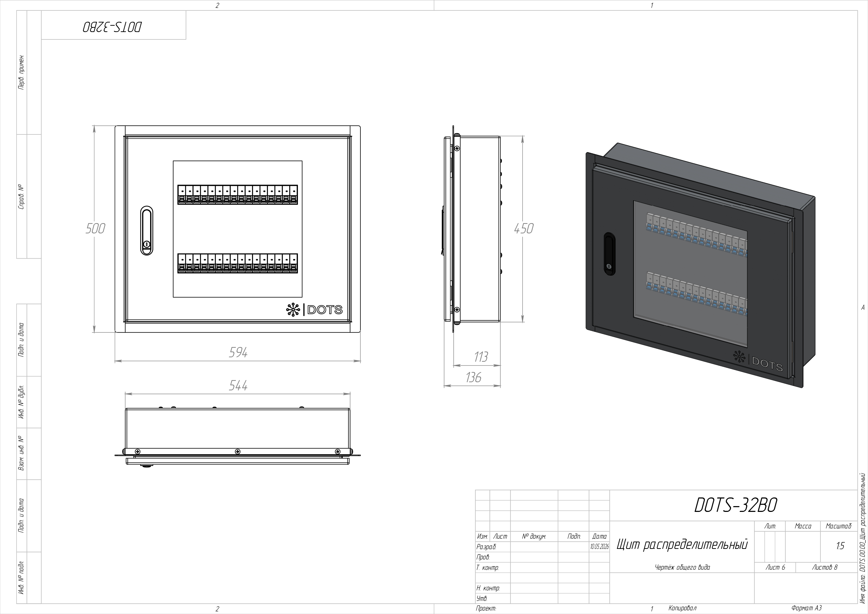The height and width of the screenshot is (614, 868).
Task: Click the 'Т. контр.' row label
Action: point(488,568)
